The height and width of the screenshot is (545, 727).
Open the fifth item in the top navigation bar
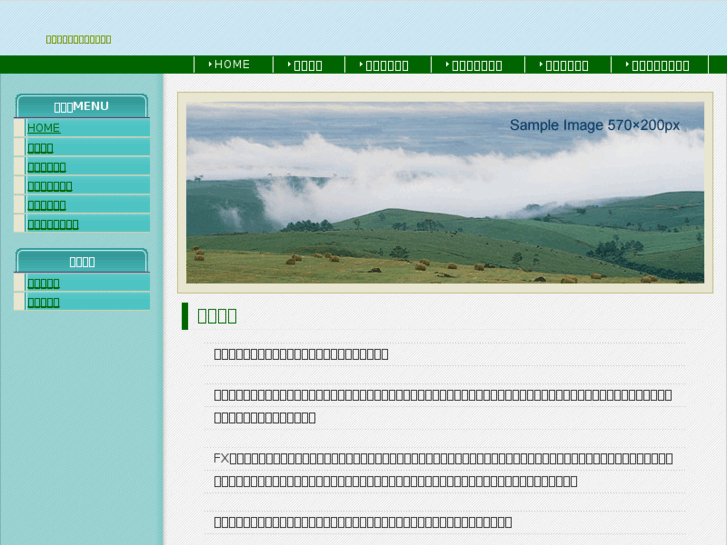click(x=568, y=64)
